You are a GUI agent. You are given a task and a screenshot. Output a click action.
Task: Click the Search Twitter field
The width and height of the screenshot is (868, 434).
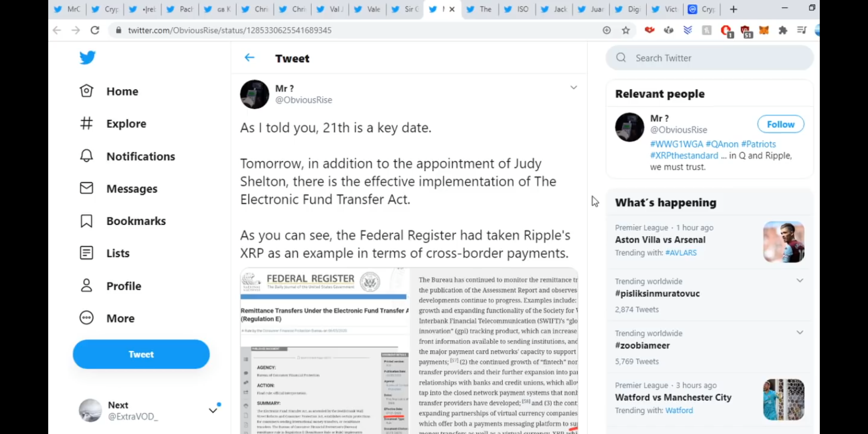pos(710,58)
